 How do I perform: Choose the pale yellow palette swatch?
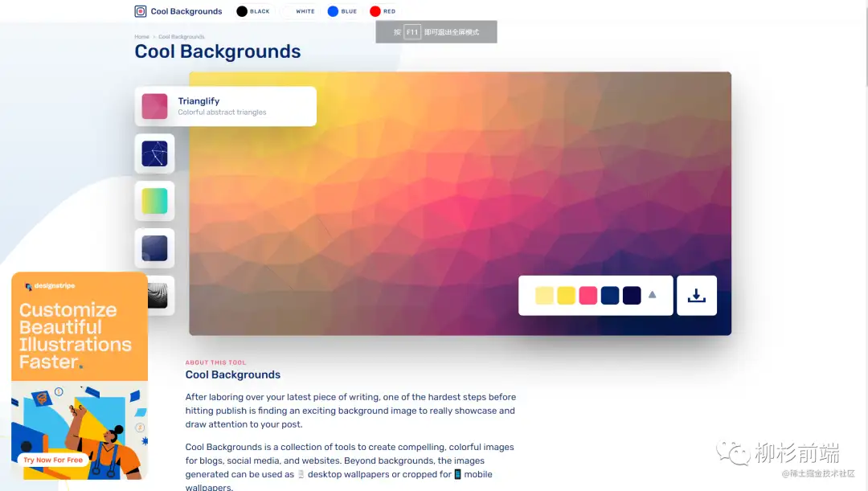544,296
